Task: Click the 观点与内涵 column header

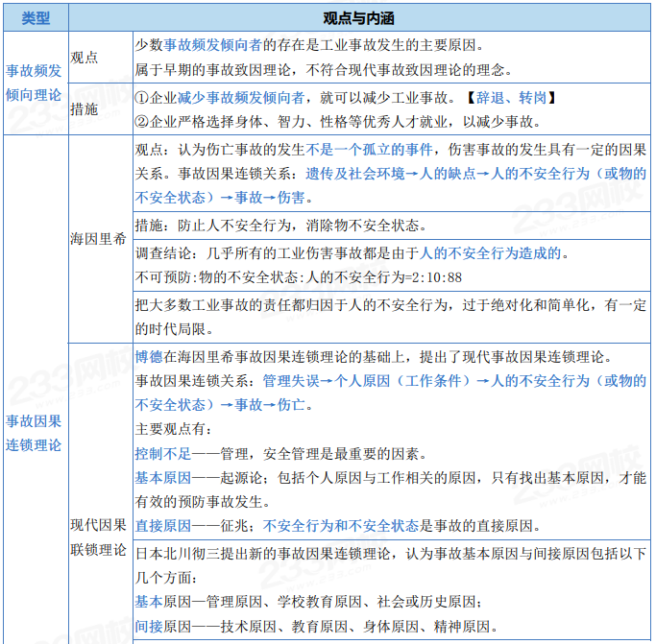Action: [359, 18]
